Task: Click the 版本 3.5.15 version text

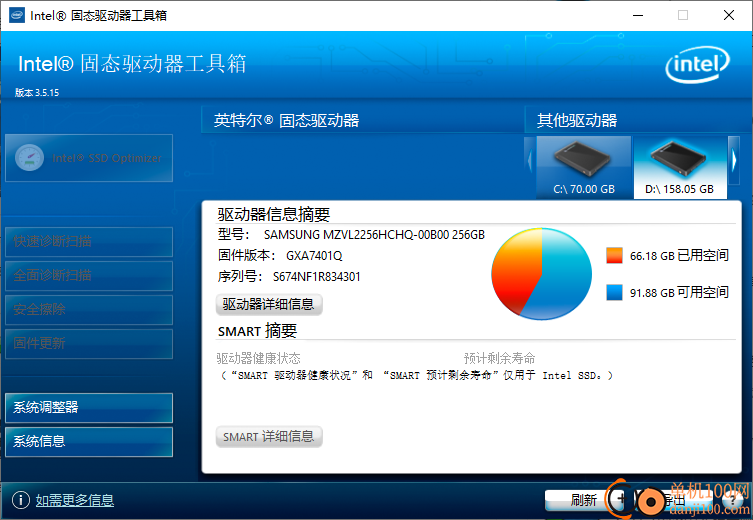Action: tap(37, 93)
